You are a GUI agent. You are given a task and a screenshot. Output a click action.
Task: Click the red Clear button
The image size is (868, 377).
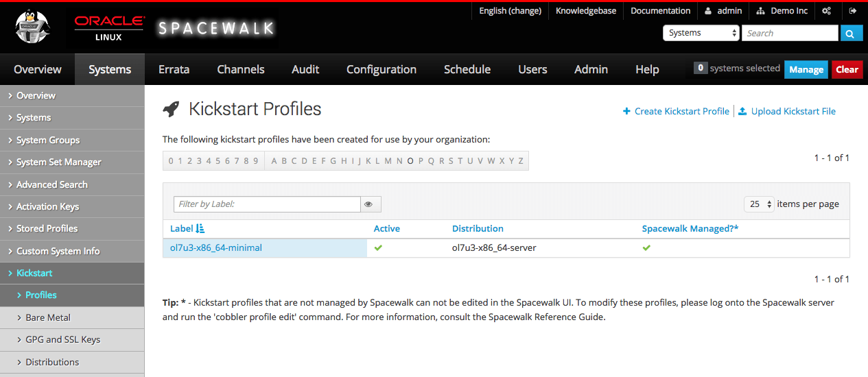(x=847, y=69)
